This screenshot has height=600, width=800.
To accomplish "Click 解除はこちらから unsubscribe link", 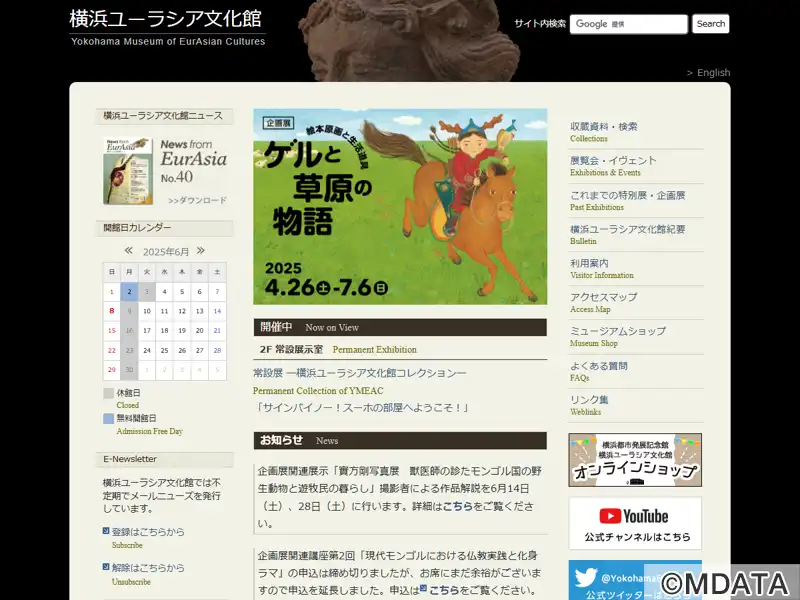I will pos(148,568).
